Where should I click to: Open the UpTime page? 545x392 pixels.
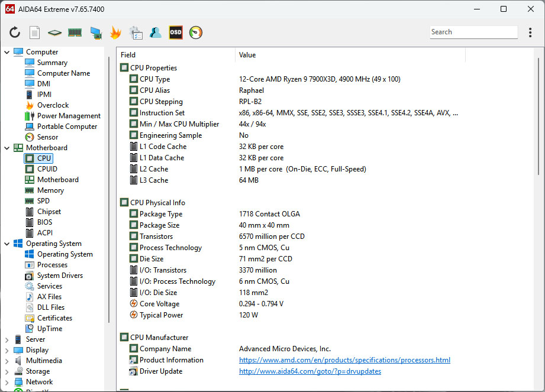(49, 329)
